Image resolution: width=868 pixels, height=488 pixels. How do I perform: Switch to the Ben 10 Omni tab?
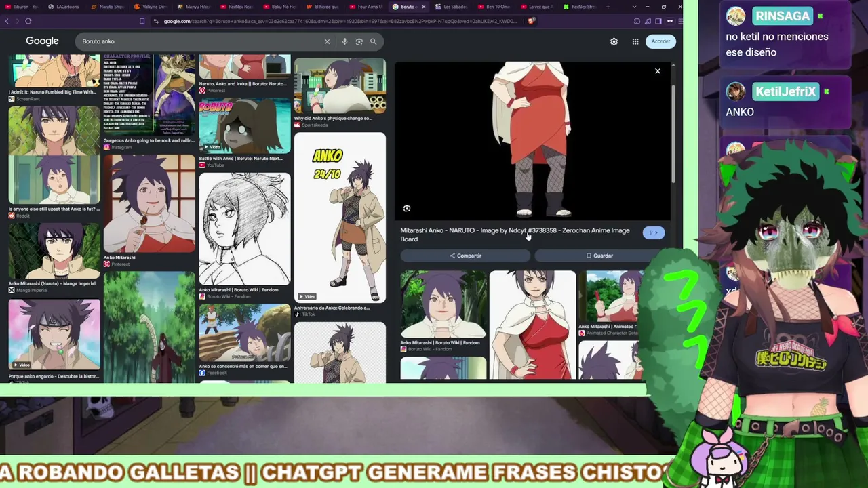(495, 7)
